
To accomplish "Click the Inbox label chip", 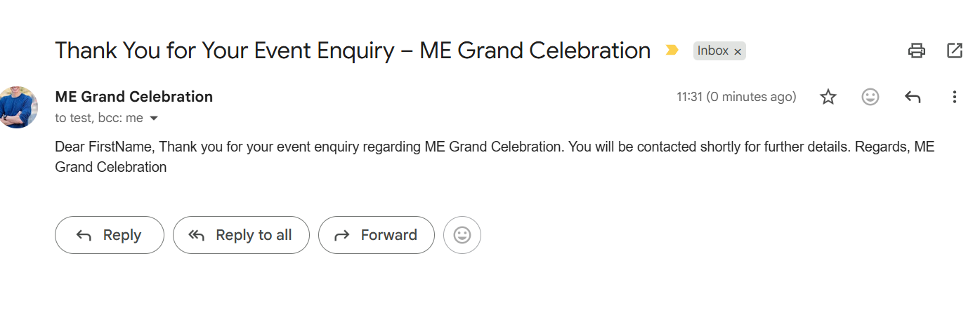I will coord(712,51).
